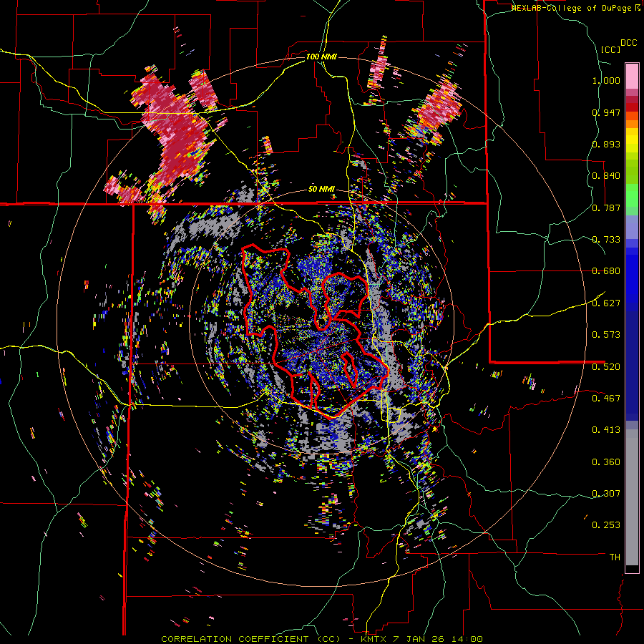Click the 0.733 legend value
The image size is (644, 644).
click(x=606, y=240)
